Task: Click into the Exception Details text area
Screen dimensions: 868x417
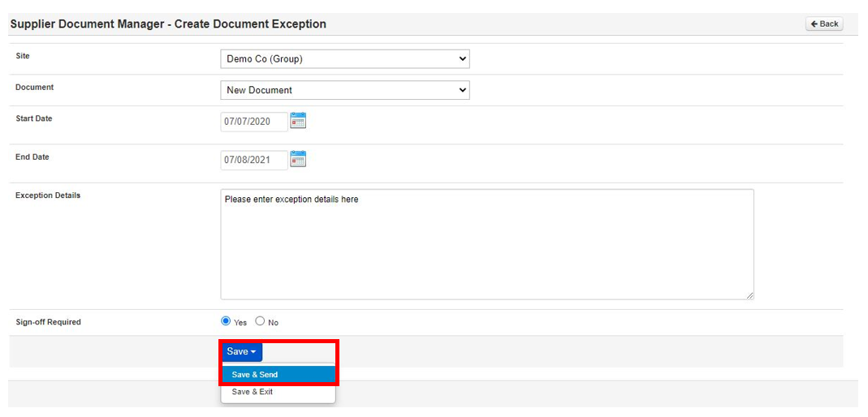Action: [x=487, y=244]
